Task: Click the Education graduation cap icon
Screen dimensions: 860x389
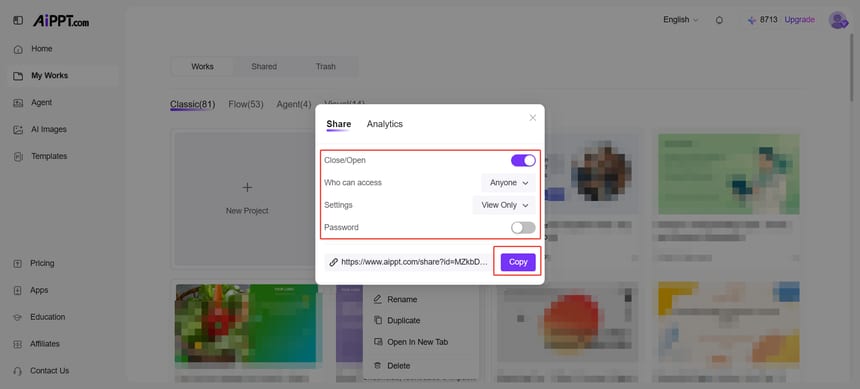Action: point(18,318)
